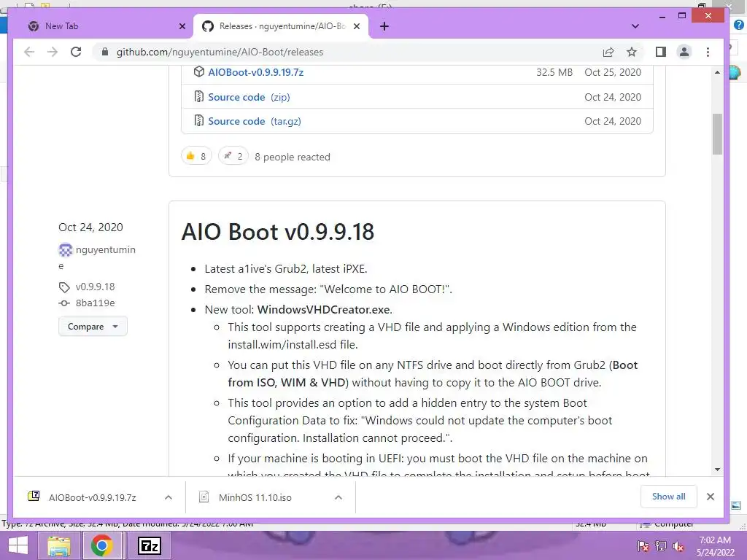Click zip file icon next to Source code (zip)

point(198,97)
